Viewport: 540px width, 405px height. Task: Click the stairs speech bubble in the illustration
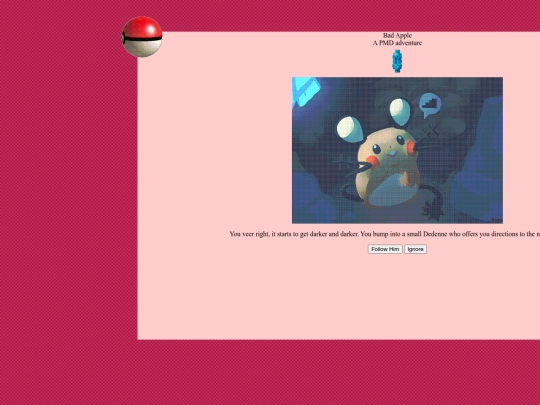pos(430,105)
